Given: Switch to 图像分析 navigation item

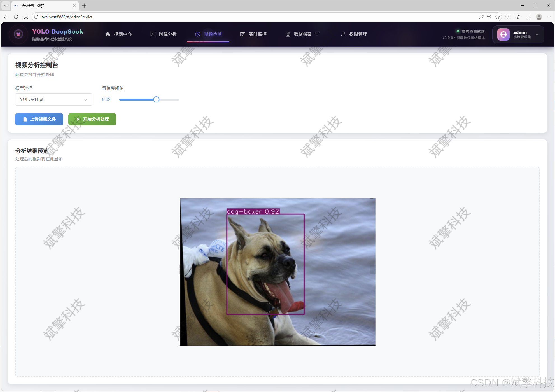Looking at the screenshot, I should pos(164,34).
